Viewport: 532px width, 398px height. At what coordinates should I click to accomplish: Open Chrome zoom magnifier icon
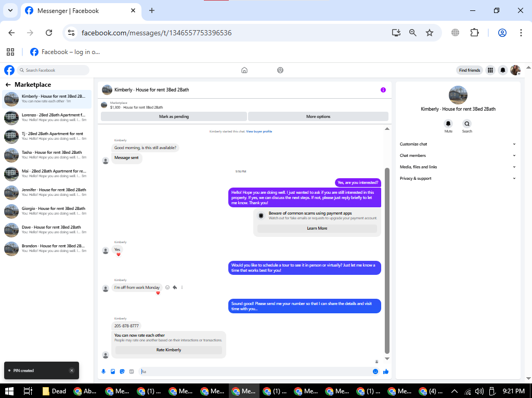point(412,33)
